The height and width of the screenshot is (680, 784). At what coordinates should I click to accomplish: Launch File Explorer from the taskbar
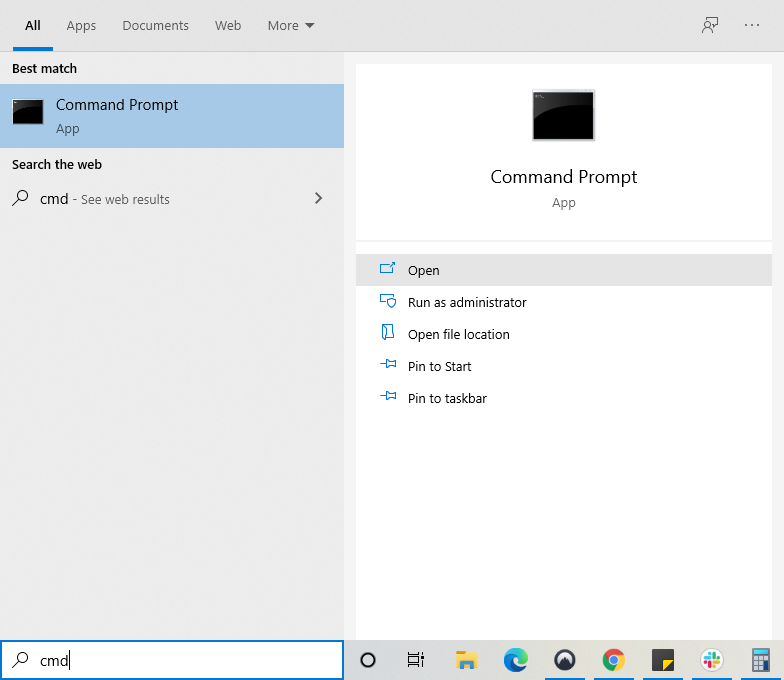[x=466, y=660]
